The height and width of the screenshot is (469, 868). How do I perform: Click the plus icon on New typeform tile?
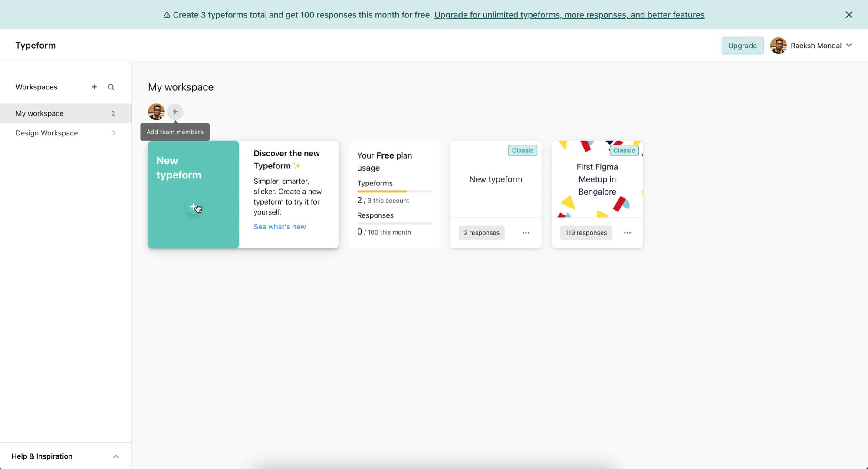[x=194, y=207]
